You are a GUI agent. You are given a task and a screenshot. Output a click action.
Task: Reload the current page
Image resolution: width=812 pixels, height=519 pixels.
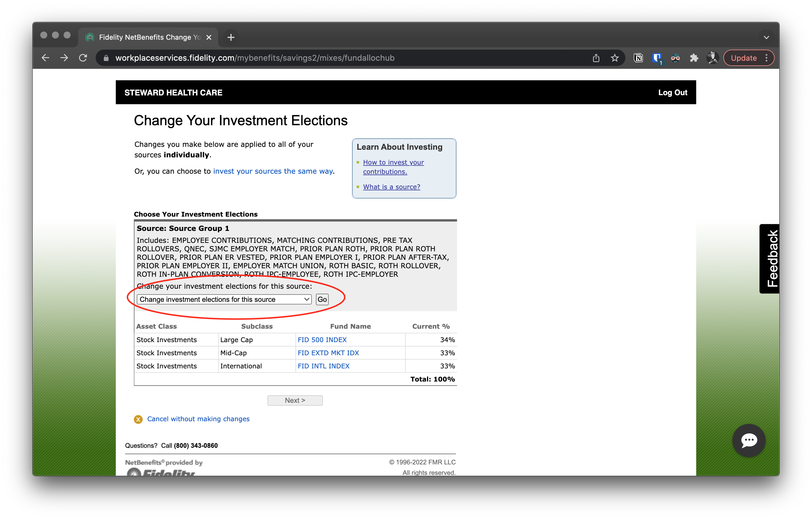(83, 58)
